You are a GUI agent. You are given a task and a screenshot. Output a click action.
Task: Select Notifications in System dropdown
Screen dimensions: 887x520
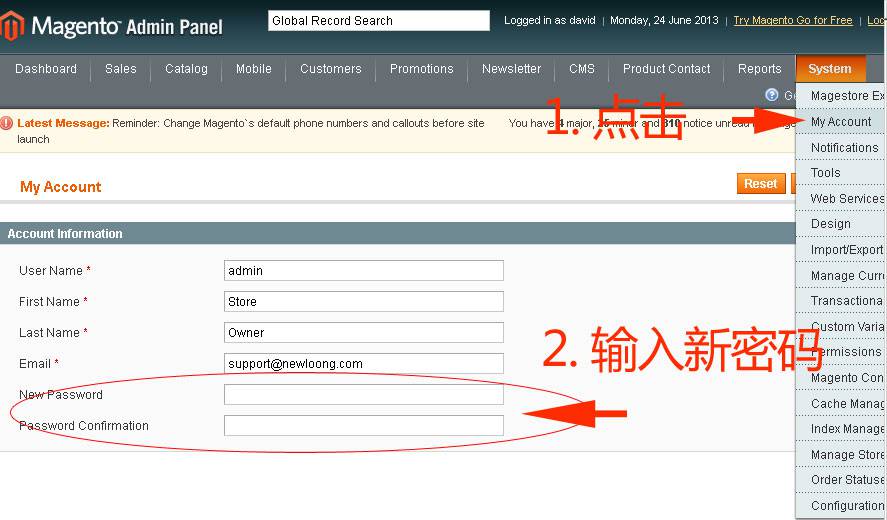tap(844, 148)
